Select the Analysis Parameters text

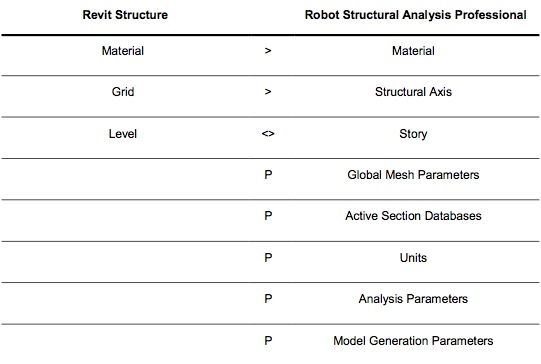(x=413, y=299)
